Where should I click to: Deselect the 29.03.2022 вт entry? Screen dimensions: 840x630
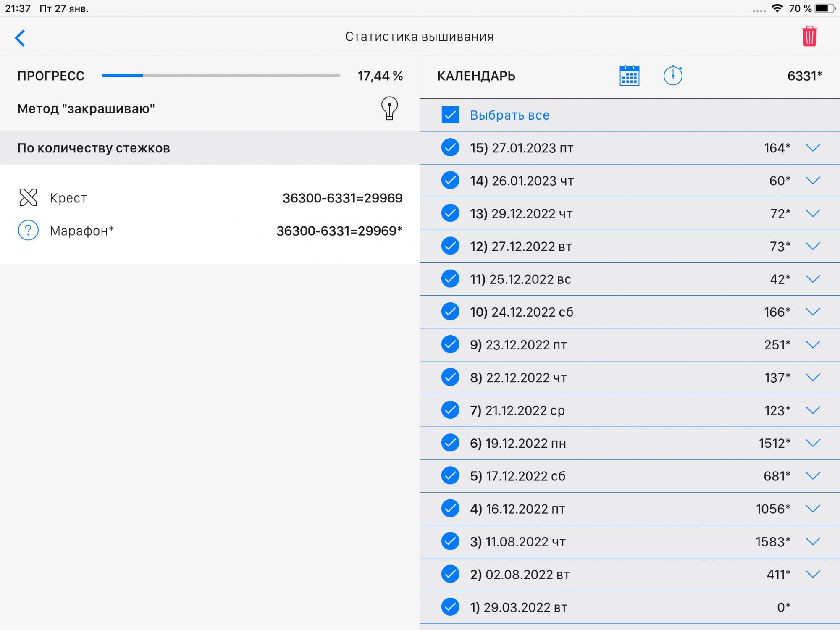pos(450,607)
